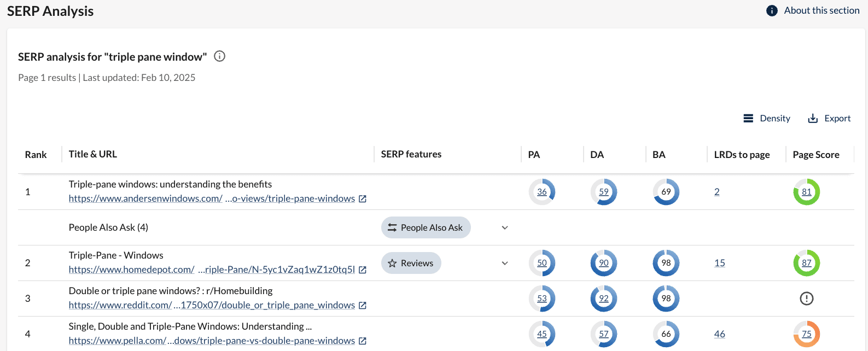
Task: Click PA score 36 for Andersen result
Action: [541, 192]
